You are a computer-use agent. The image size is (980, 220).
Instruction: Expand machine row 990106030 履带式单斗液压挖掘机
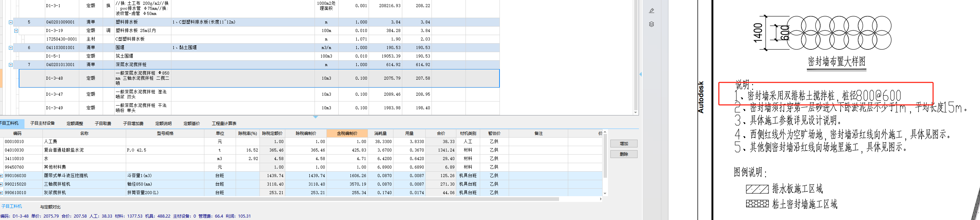[x=1, y=176]
